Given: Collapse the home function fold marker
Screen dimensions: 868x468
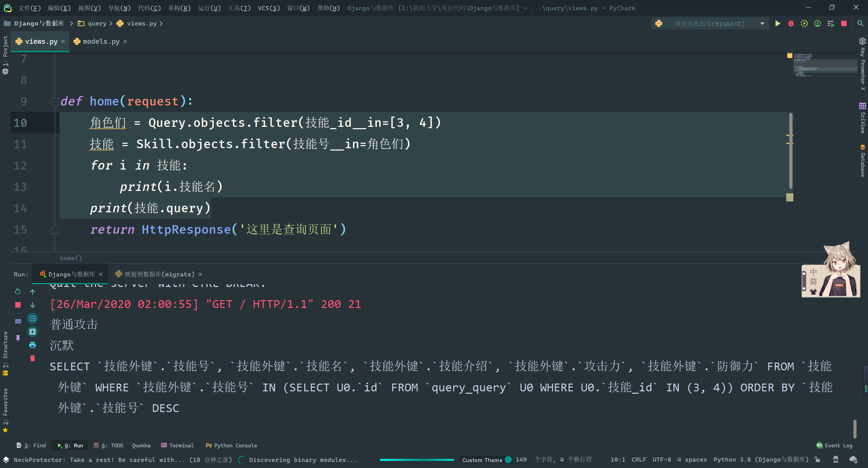Looking at the screenshot, I should coord(55,101).
